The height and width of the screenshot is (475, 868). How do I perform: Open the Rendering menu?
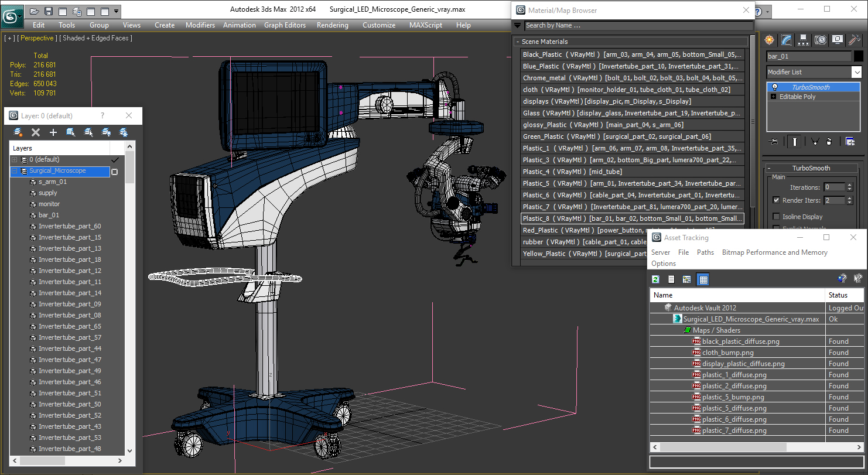(332, 25)
